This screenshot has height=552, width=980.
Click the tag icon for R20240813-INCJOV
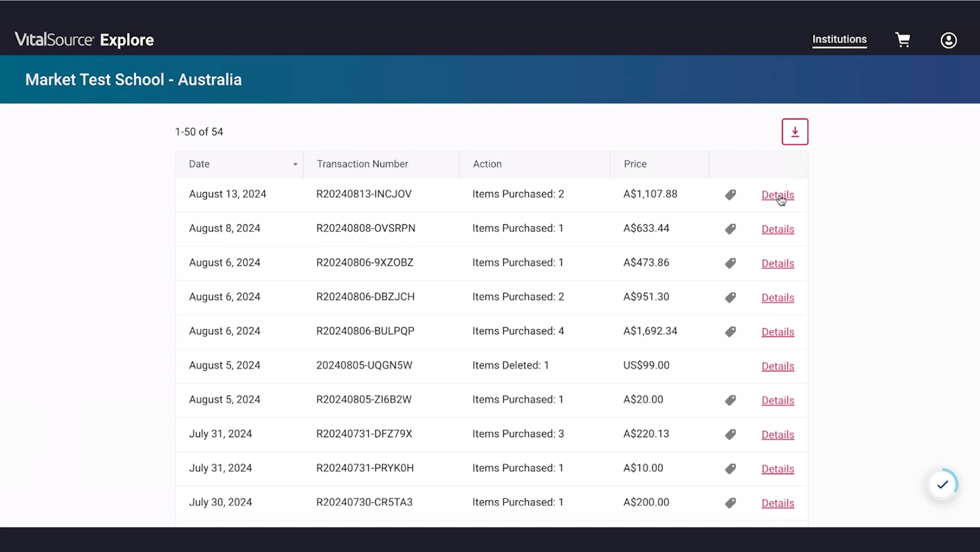click(x=730, y=194)
